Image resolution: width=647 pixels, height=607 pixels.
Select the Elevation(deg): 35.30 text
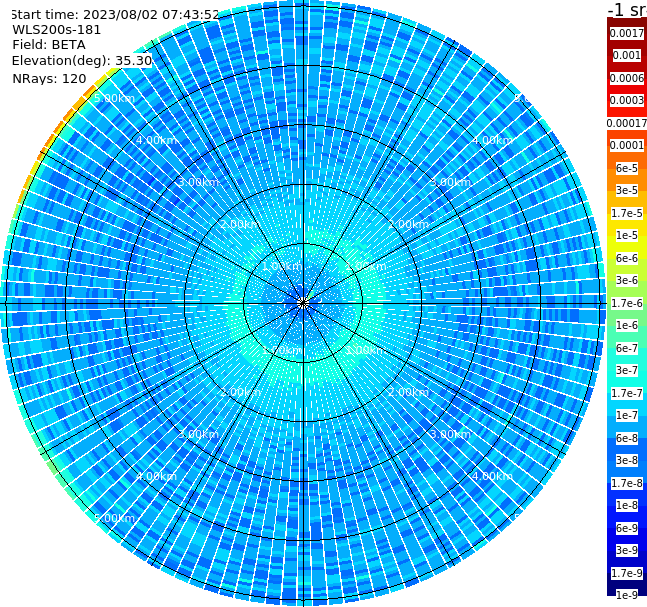(82, 61)
